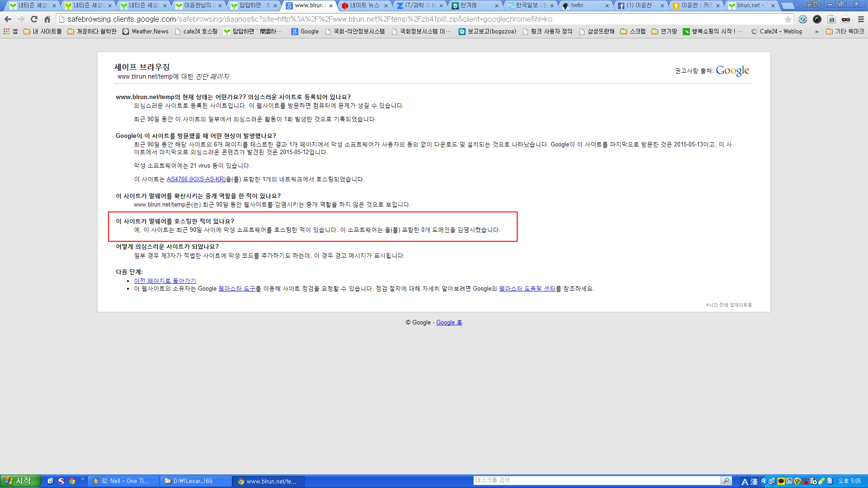This screenshot has height=488, width=868.
Task: Go forward with the browser forward arrow
Action: click(x=21, y=19)
